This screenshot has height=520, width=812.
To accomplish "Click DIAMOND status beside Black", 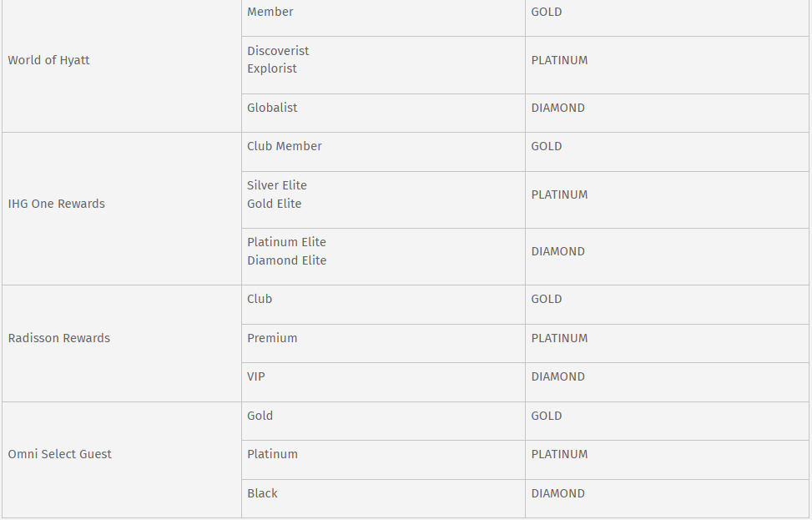I will coord(557,493).
